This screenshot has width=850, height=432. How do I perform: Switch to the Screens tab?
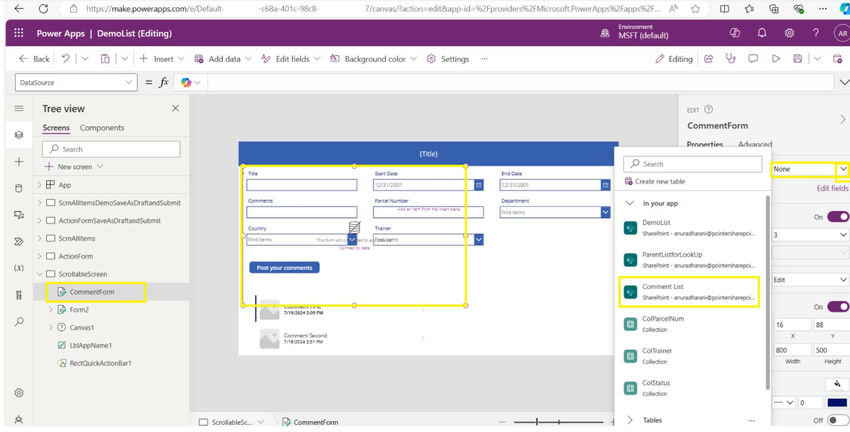tap(56, 128)
